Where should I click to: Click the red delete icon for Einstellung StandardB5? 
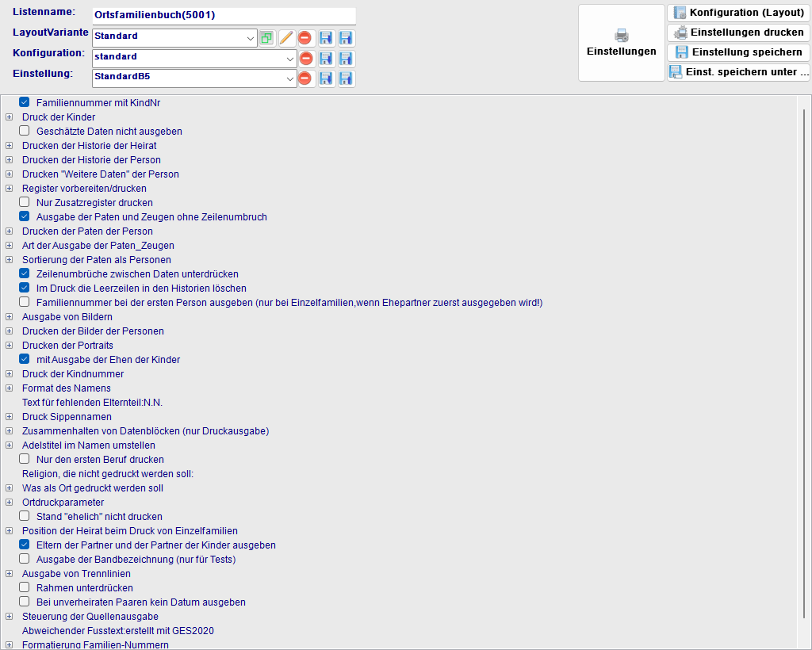(x=307, y=78)
